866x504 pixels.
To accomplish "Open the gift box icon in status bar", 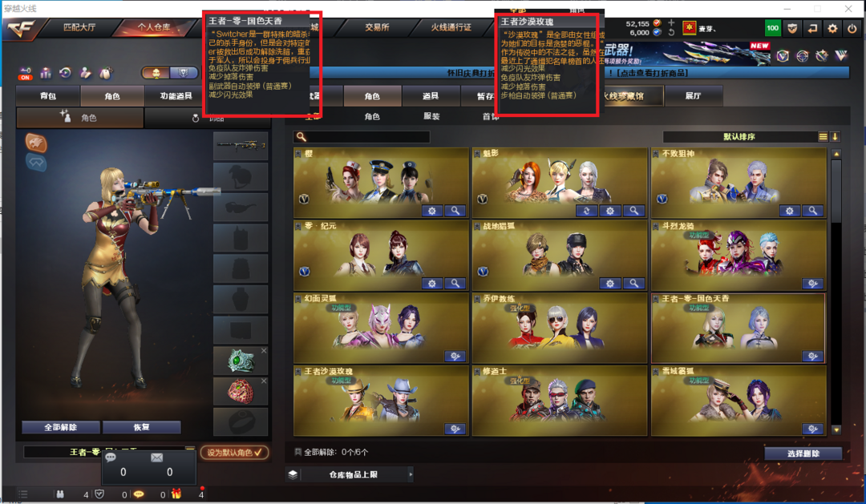I will coord(176,494).
